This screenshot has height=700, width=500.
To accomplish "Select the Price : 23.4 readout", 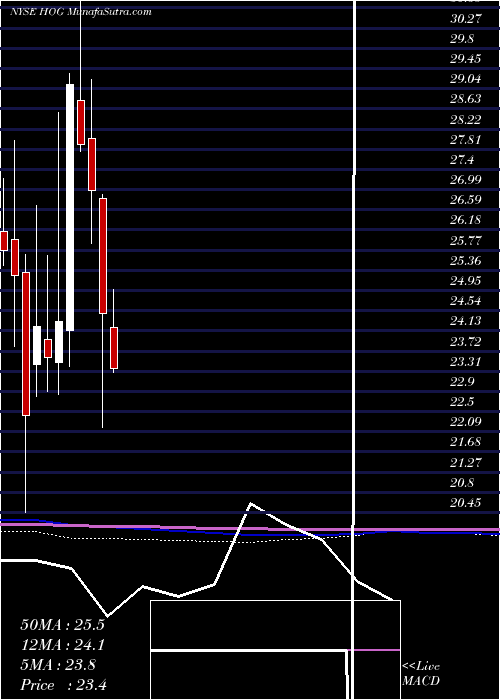I will tap(62, 685).
